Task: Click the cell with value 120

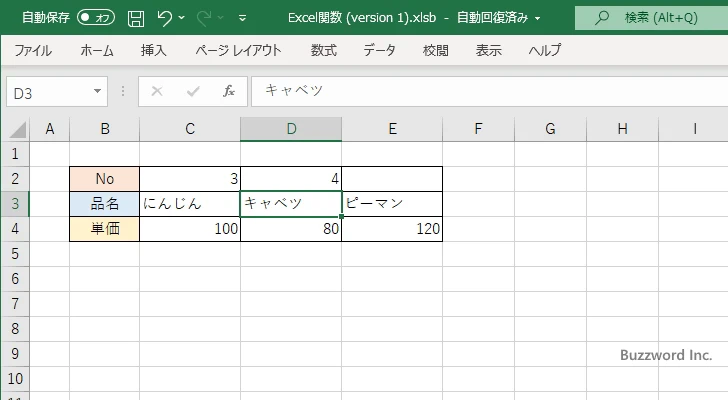Action: (x=392, y=229)
